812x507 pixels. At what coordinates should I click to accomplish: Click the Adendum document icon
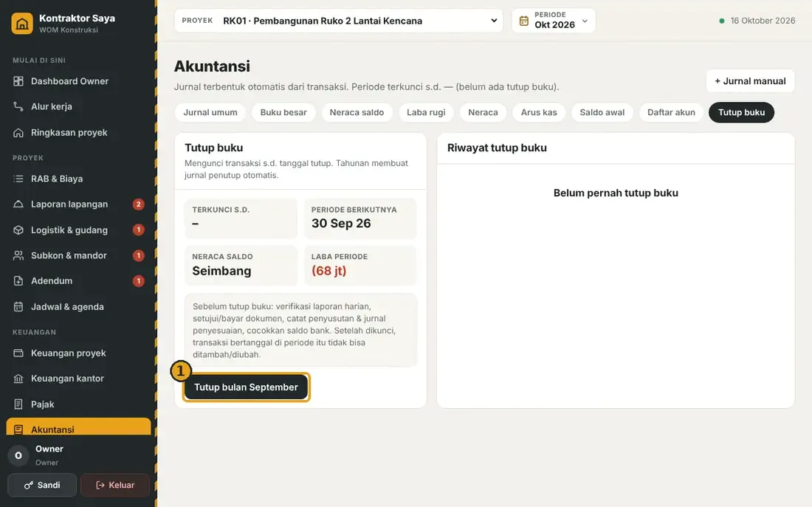18,280
